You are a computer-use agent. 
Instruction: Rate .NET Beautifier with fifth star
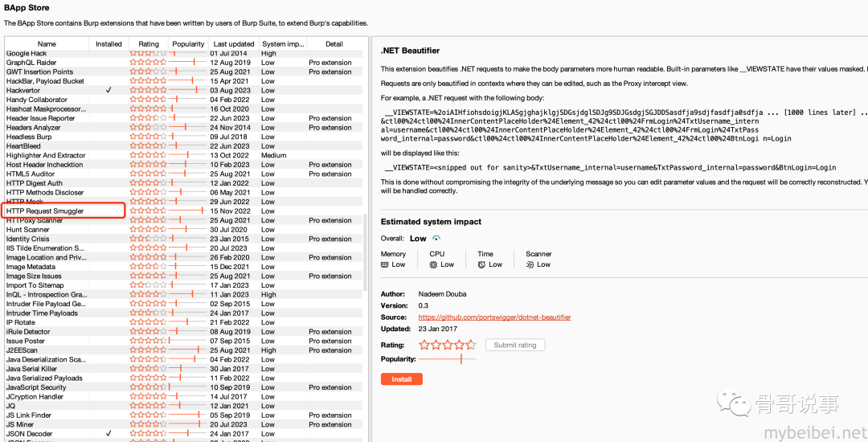[470, 345]
